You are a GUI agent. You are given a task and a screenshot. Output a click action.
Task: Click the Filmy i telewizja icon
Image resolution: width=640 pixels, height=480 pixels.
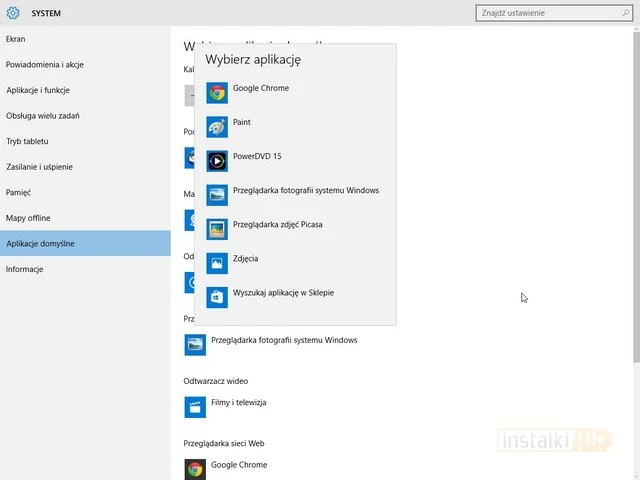coord(195,407)
